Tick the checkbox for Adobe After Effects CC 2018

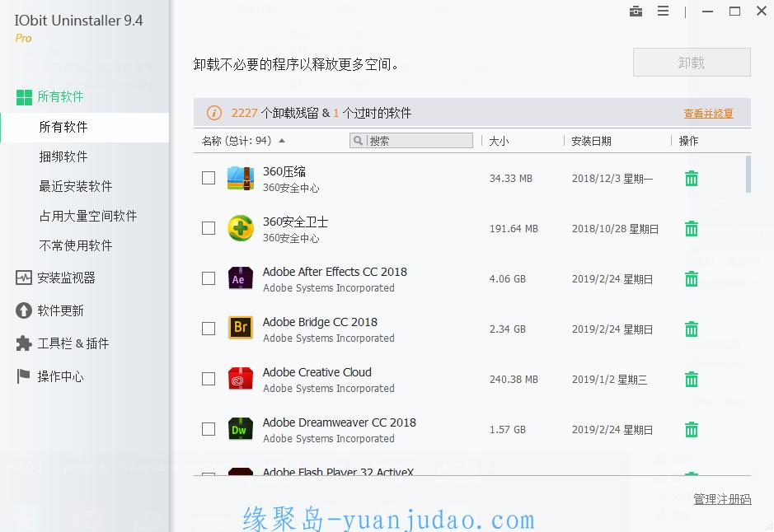[209, 278]
